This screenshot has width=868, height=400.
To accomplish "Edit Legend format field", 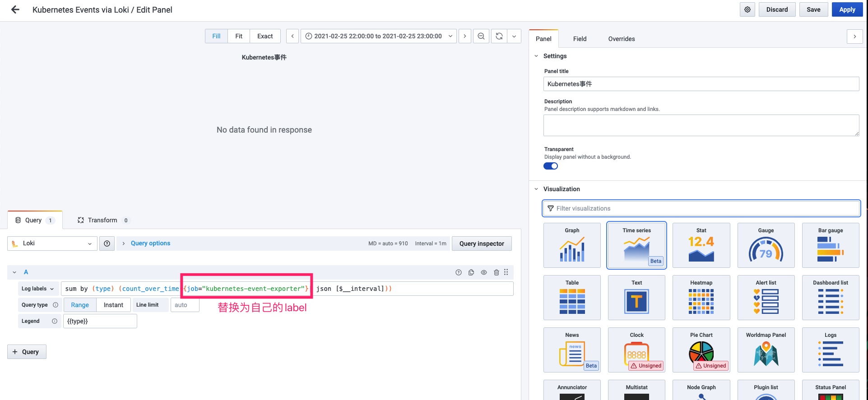I will tap(100, 321).
